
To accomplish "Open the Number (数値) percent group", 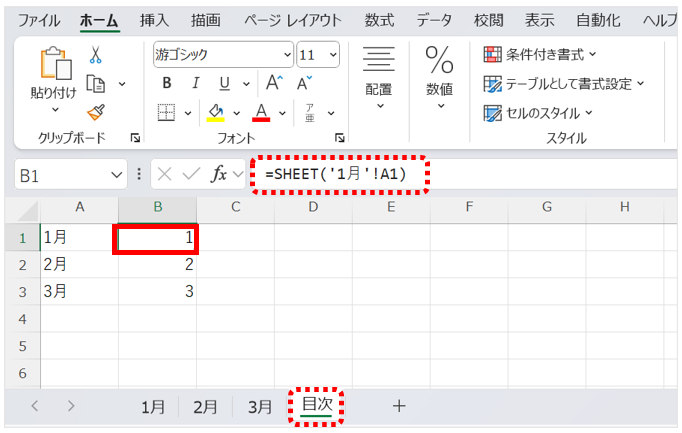I will [x=439, y=77].
